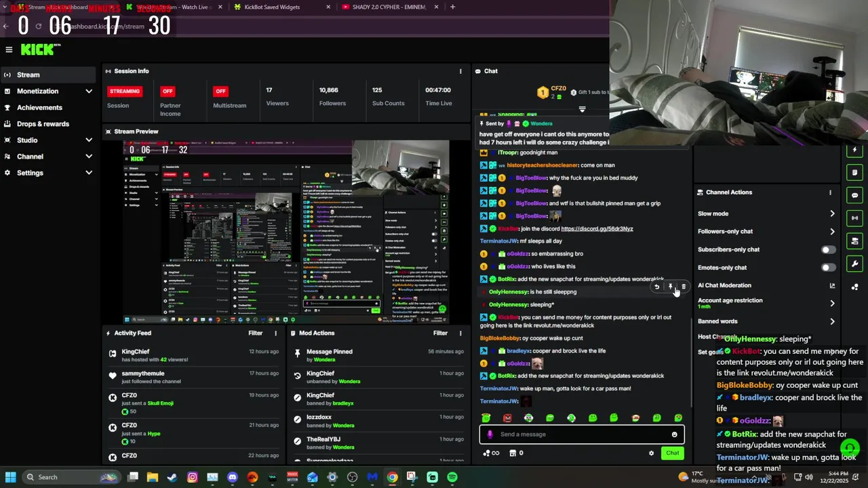Delete hovered chat message with trash icon
The width and height of the screenshot is (868, 488).
[684, 287]
